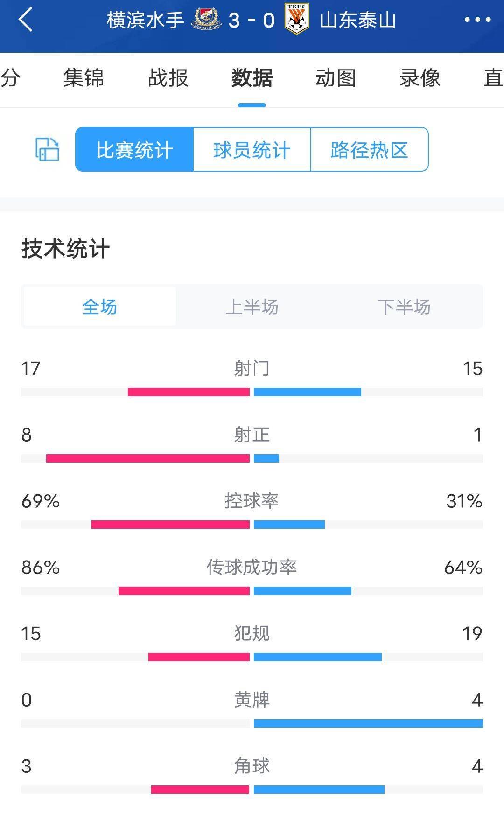Tap the Yokohama F. Marinos team crest
Viewport: 504px width, 820px height.
[x=207, y=20]
